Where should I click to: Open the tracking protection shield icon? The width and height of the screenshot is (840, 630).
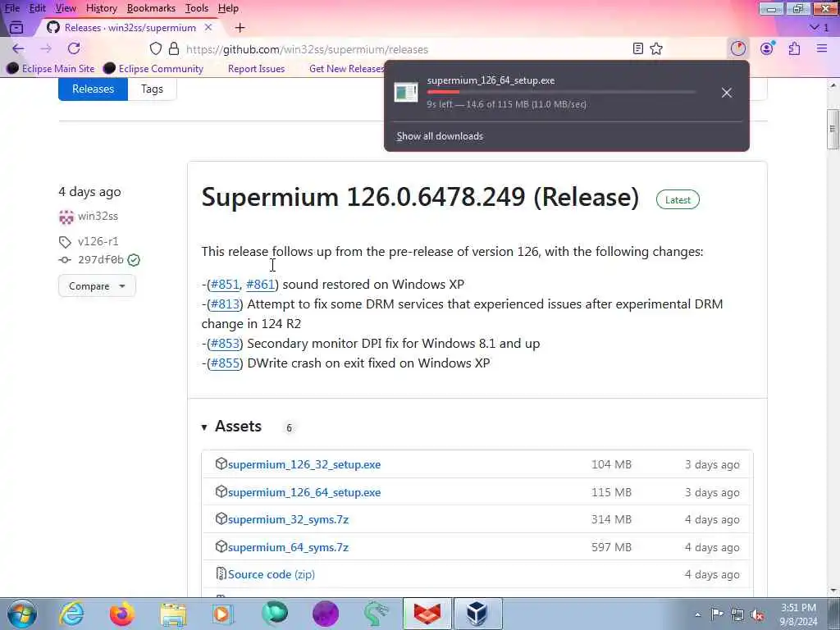155,48
